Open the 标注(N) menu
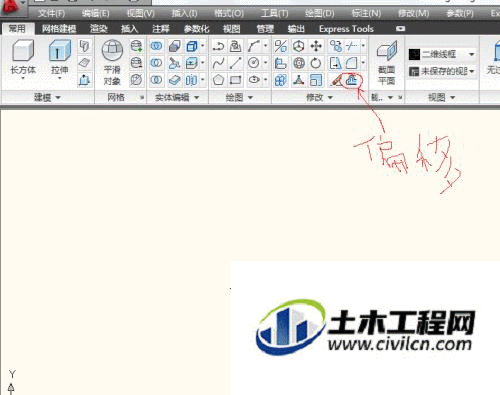Image resolution: width=500 pixels, height=395 pixels. (x=366, y=13)
